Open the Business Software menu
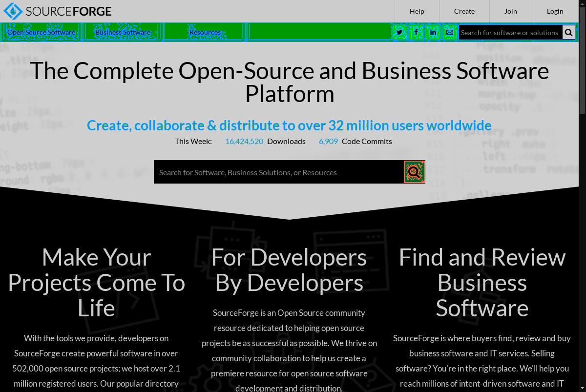This screenshot has width=586, height=392. click(123, 32)
